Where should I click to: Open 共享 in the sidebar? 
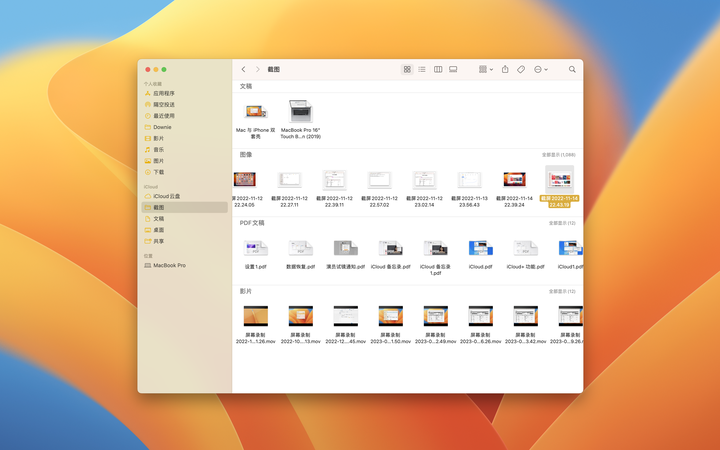pyautogui.click(x=185, y=241)
